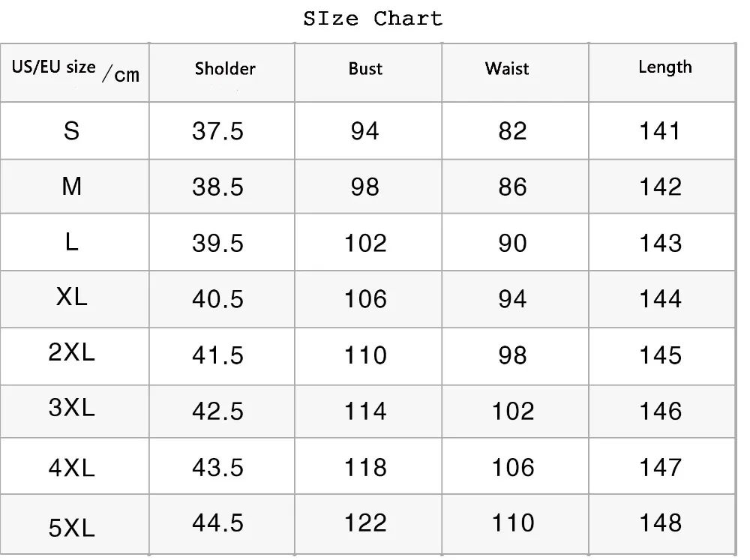Select the S size row label
The height and width of the screenshot is (560, 750).
pyautogui.click(x=72, y=131)
